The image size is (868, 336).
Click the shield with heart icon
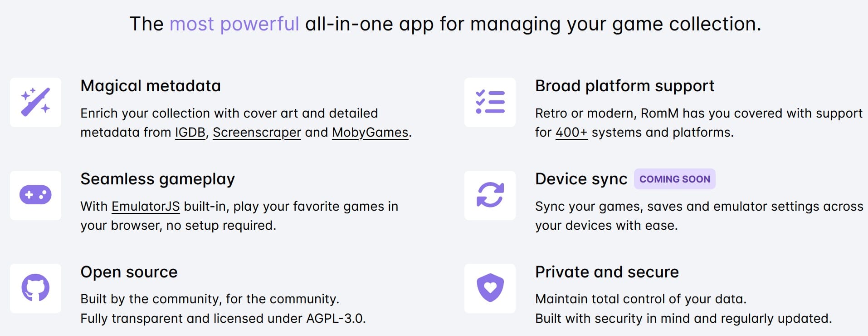pyautogui.click(x=490, y=288)
